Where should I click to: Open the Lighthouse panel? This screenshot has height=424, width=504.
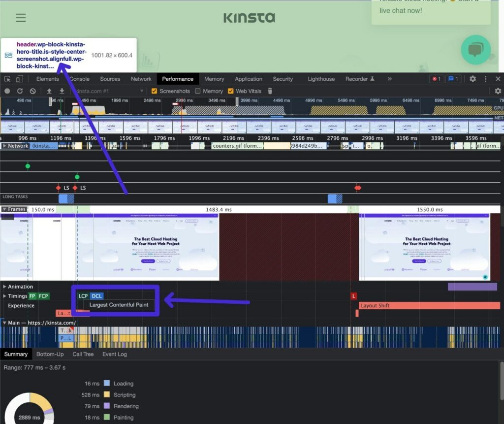click(x=321, y=79)
